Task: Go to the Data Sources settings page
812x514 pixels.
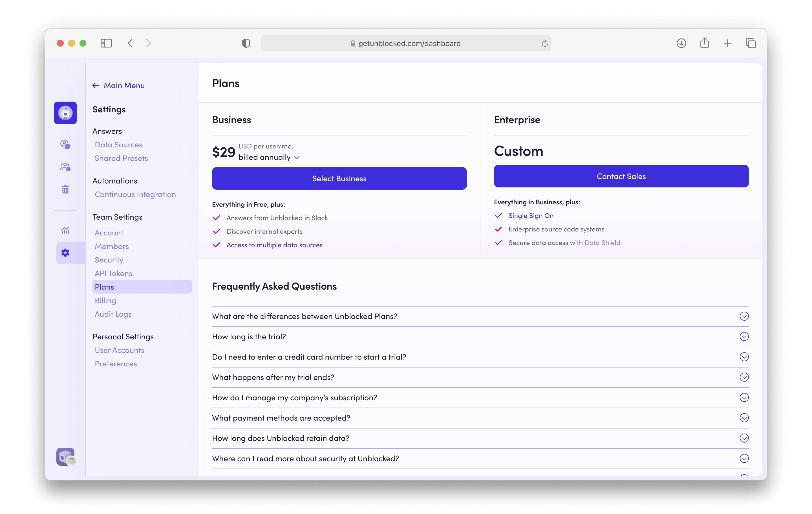Action: pyautogui.click(x=118, y=145)
